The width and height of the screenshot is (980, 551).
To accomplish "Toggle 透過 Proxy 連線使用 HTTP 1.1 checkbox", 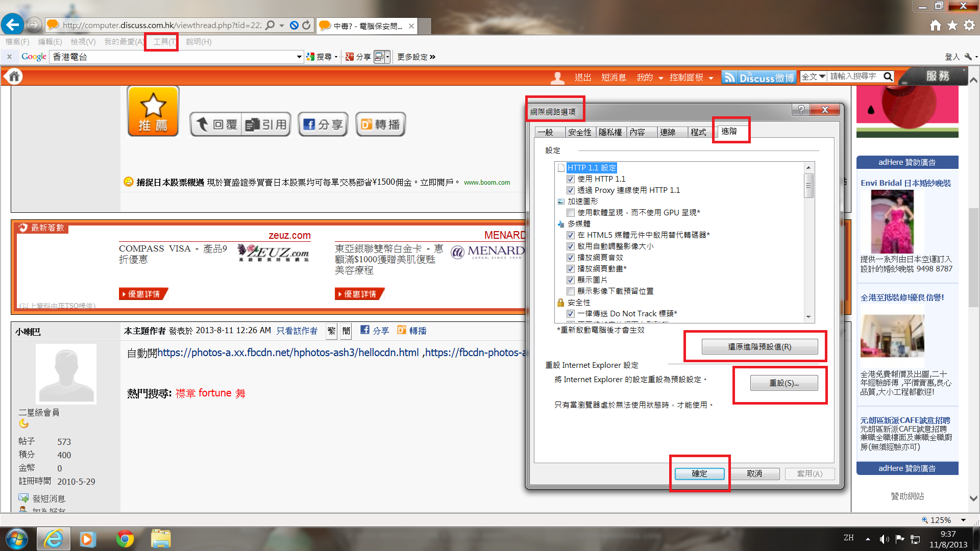I will (x=571, y=190).
